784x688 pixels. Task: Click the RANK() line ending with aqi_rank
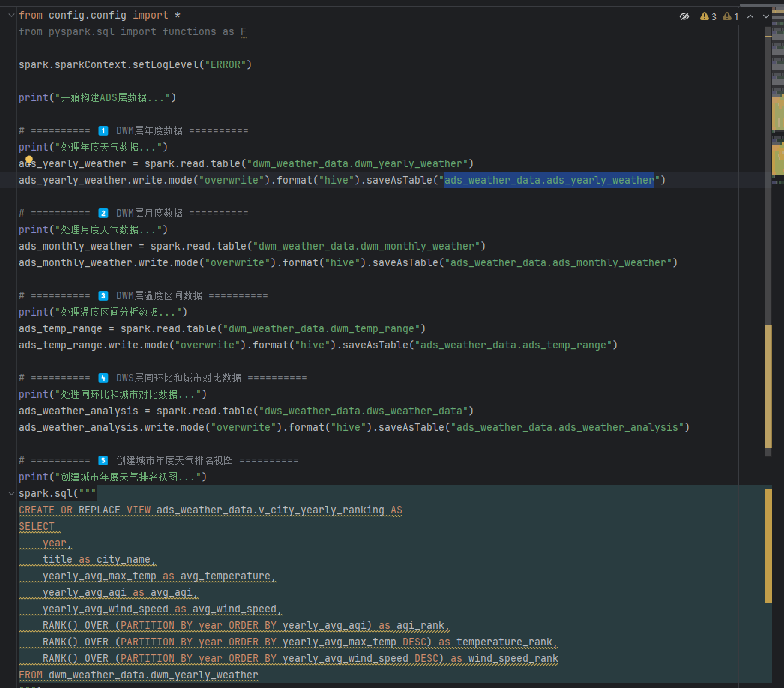pyautogui.click(x=247, y=626)
